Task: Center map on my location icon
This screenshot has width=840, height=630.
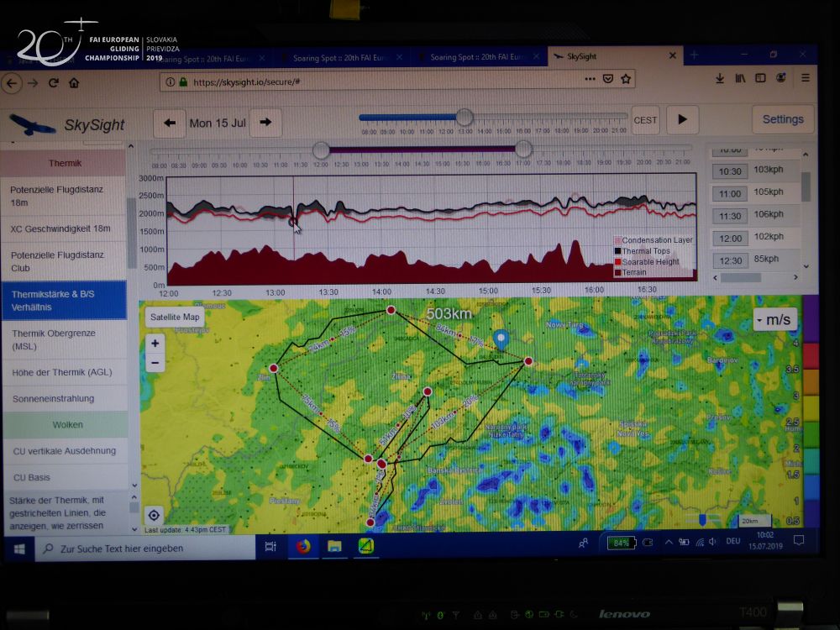Action: (154, 516)
